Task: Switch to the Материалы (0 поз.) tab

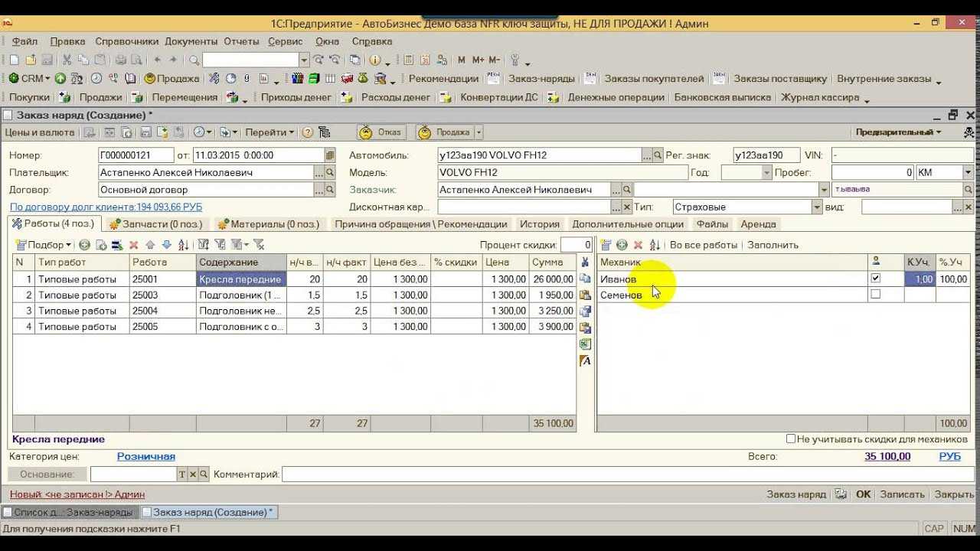Action: pyautogui.click(x=269, y=224)
